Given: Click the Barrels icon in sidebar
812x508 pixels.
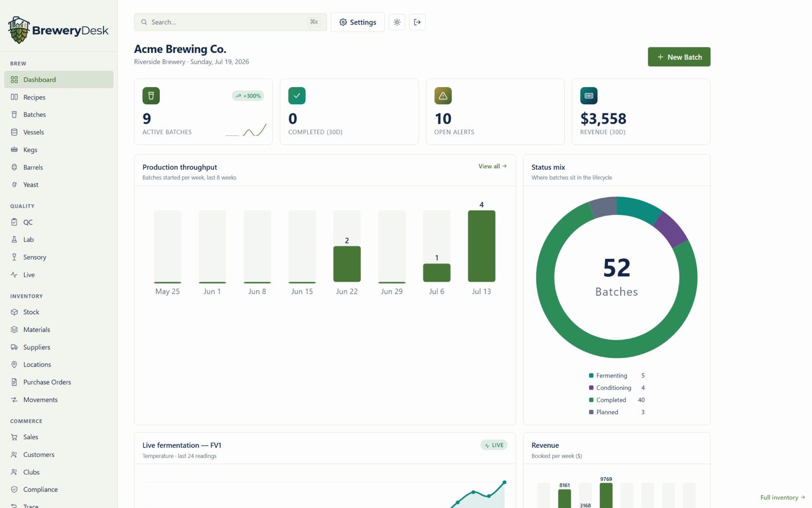Looking at the screenshot, I should coord(14,167).
